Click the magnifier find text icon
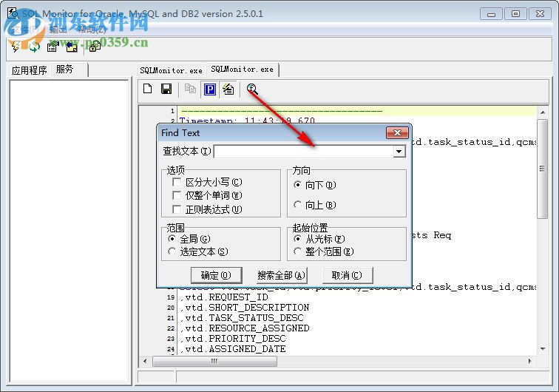Screen dimensions: 559x392 pyautogui.click(x=252, y=89)
